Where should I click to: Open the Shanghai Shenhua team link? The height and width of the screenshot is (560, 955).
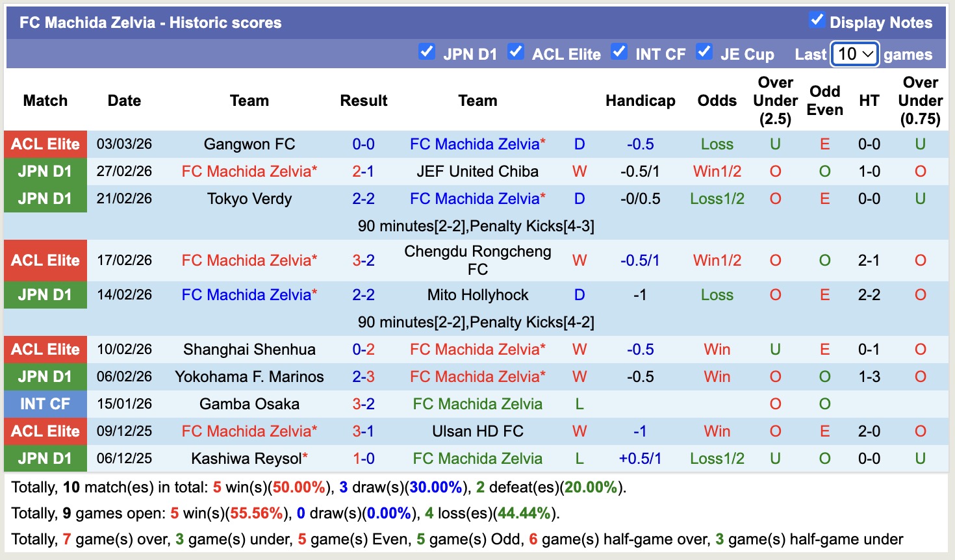tap(249, 350)
